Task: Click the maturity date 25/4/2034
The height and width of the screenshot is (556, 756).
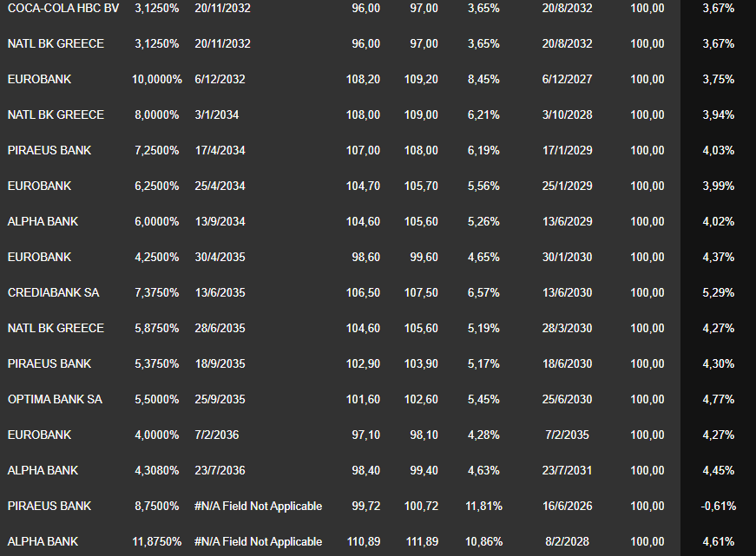Action: tap(220, 186)
